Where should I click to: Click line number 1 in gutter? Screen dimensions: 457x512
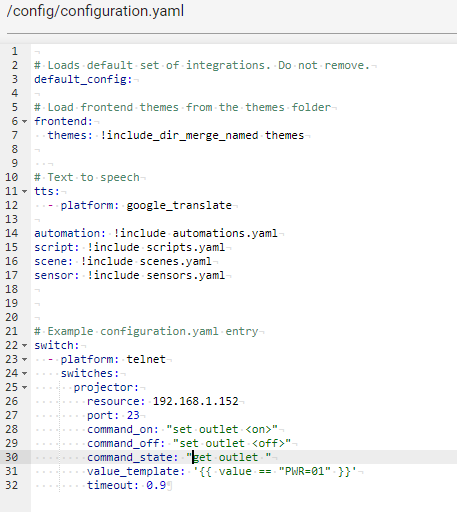tap(14, 51)
